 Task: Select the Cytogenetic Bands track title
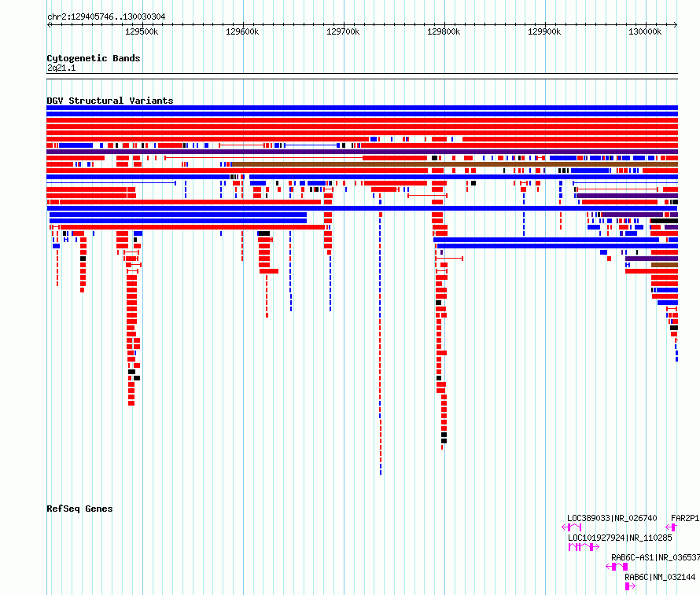point(94,58)
